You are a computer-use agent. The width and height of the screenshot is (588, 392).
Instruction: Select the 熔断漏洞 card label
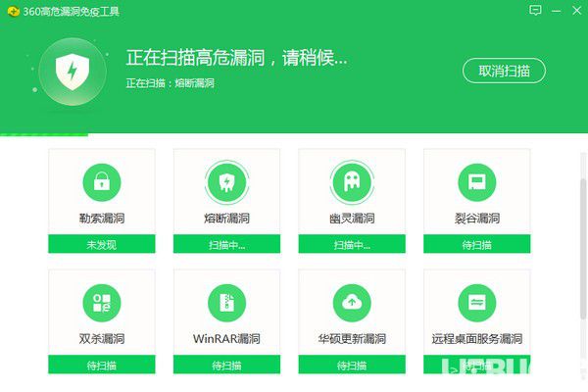[x=226, y=219]
